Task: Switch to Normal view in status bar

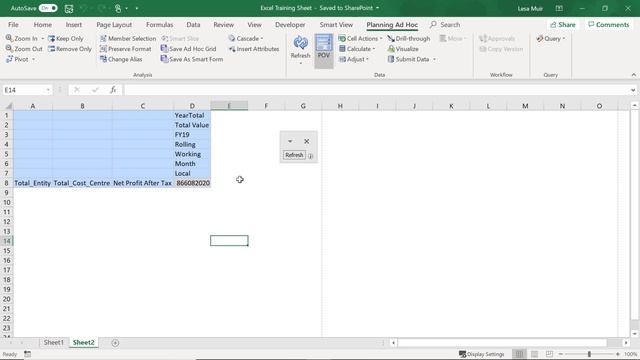Action: coord(519,354)
